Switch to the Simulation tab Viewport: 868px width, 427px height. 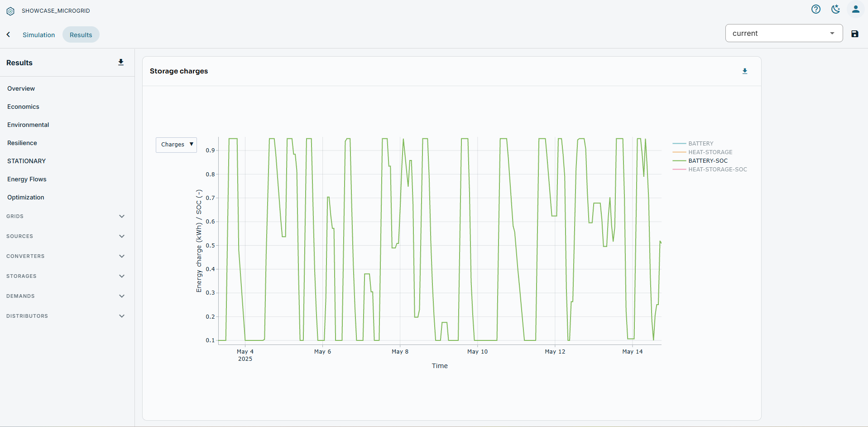click(x=38, y=35)
